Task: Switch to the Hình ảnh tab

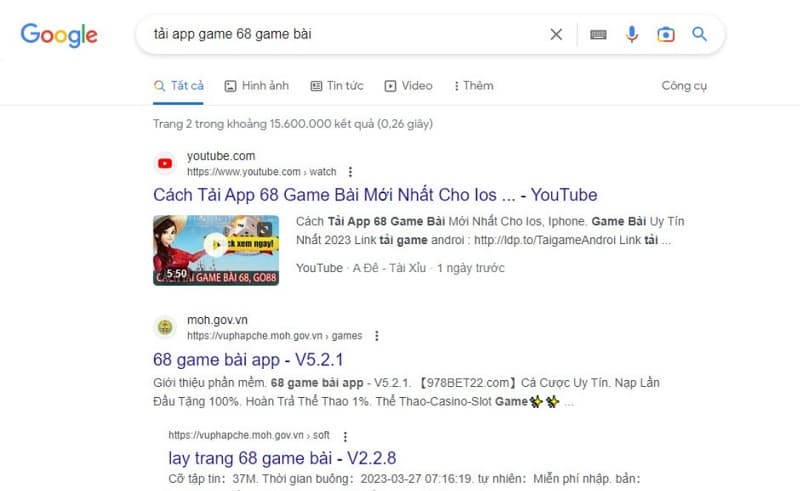Action: click(x=257, y=86)
